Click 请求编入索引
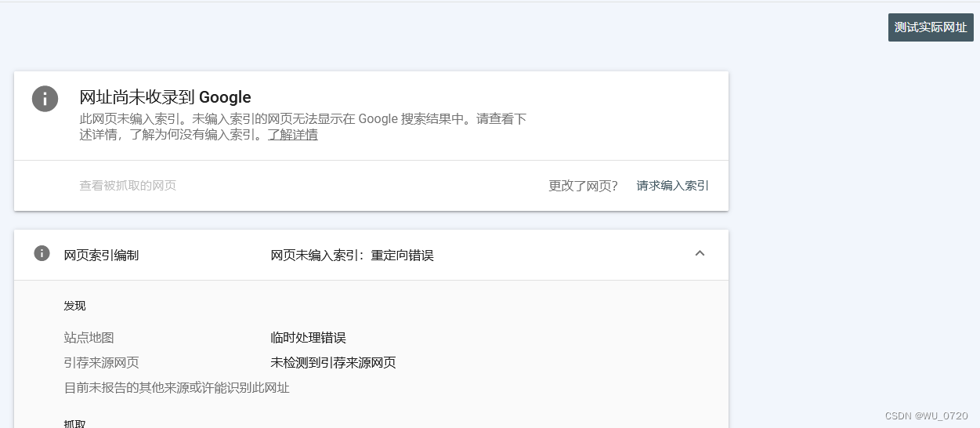 point(673,186)
